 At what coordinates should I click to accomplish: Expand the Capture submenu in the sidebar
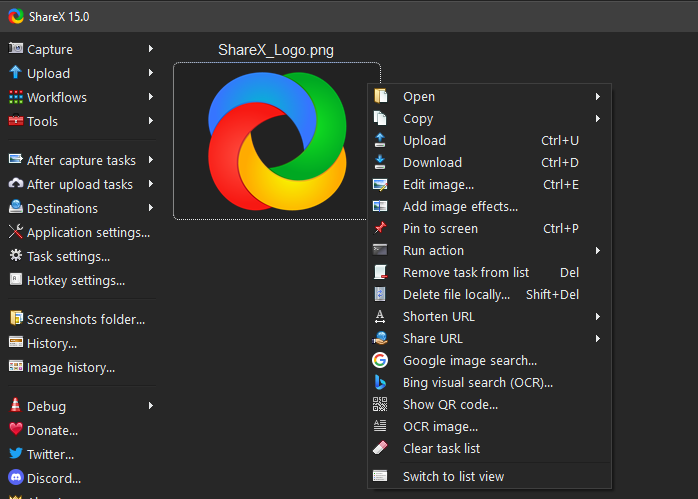click(151, 49)
